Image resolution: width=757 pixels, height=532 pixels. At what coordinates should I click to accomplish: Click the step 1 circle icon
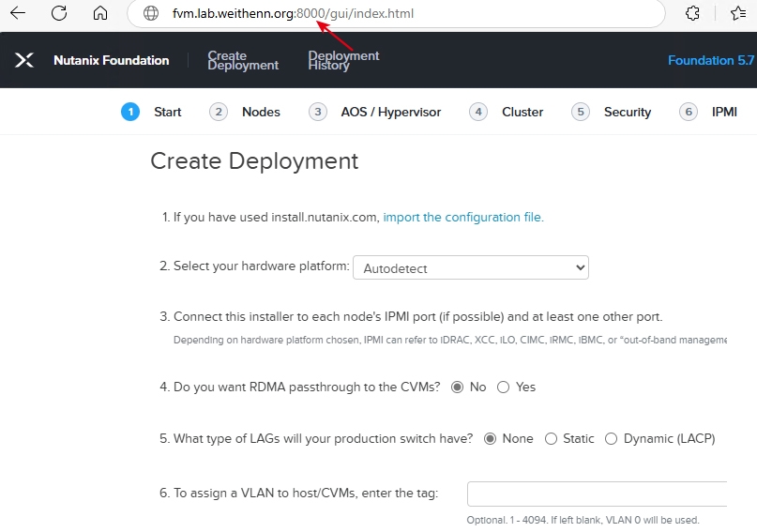point(130,112)
